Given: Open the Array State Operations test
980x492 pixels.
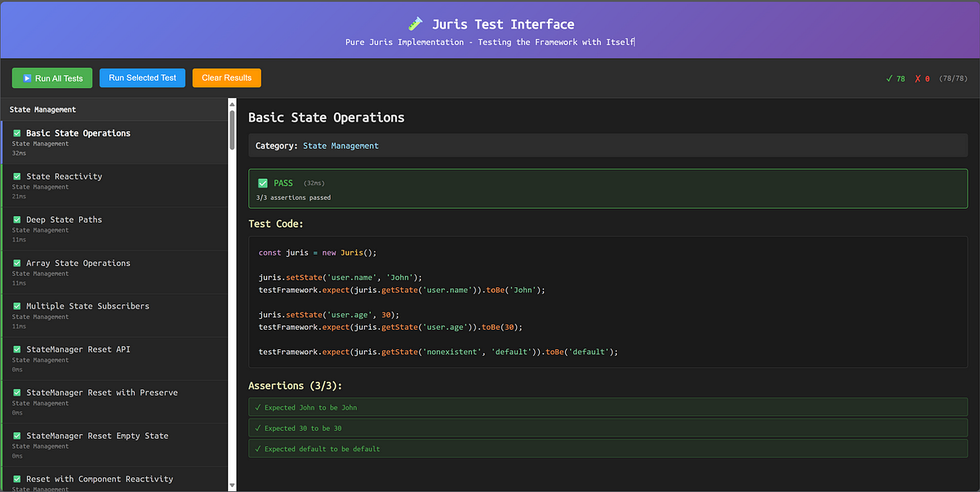Looking at the screenshot, I should (x=114, y=272).
